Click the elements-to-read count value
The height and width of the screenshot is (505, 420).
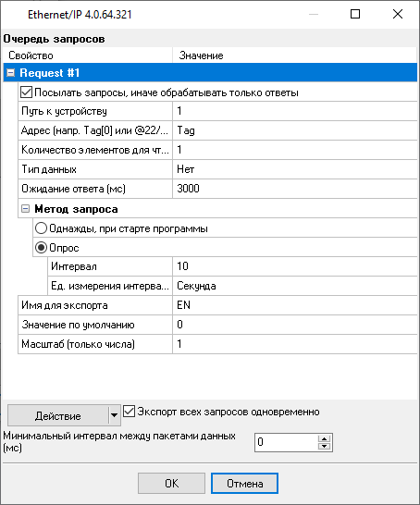pyautogui.click(x=295, y=150)
